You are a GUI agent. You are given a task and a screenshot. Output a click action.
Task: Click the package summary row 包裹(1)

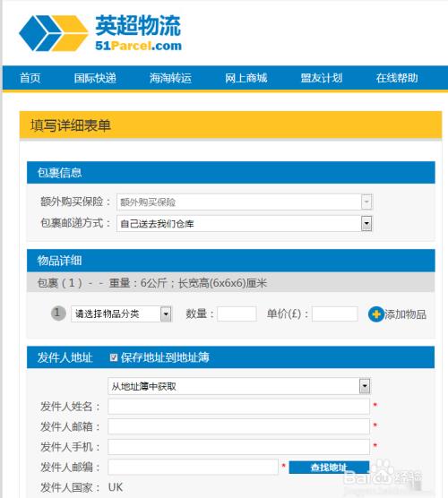(x=230, y=282)
